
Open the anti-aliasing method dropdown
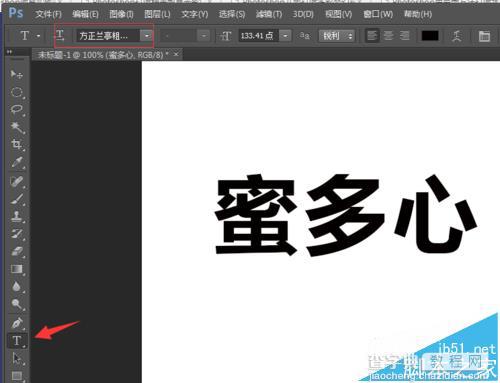[x=337, y=36]
